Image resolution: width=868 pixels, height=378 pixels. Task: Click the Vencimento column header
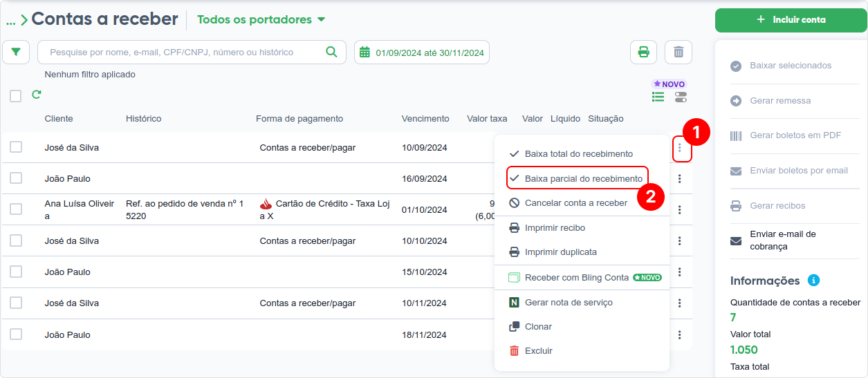tap(425, 119)
